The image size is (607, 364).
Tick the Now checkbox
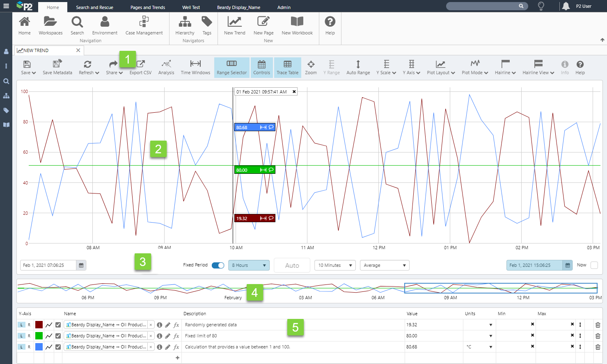(x=594, y=265)
